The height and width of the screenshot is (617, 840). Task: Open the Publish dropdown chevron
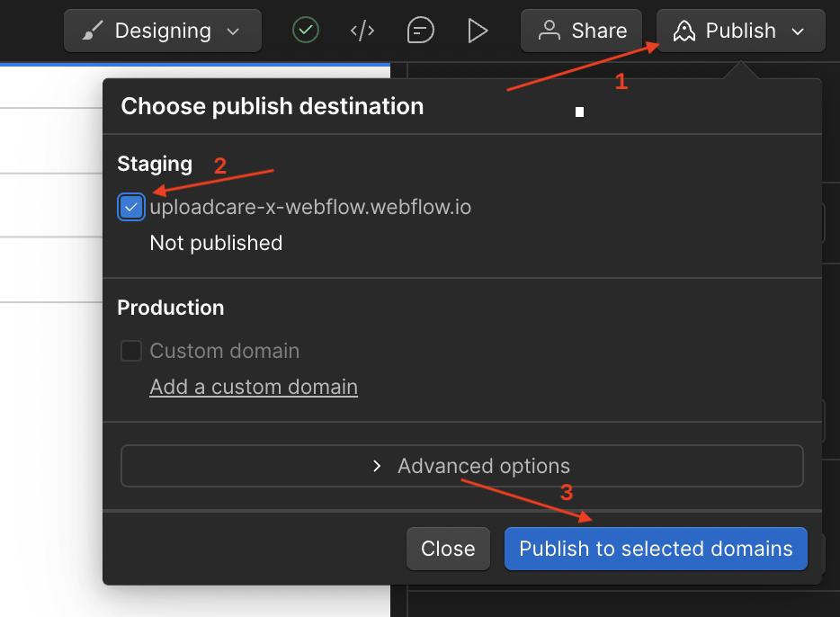pyautogui.click(x=797, y=30)
